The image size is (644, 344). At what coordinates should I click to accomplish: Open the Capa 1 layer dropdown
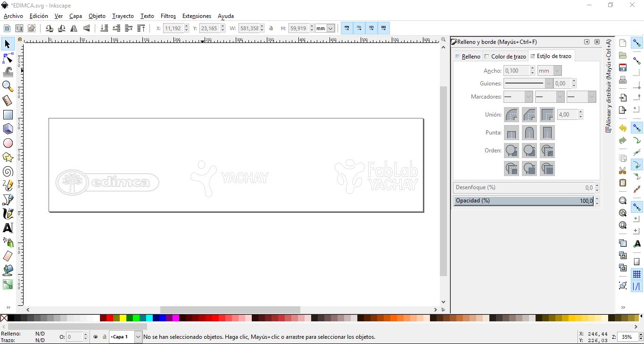click(x=126, y=337)
